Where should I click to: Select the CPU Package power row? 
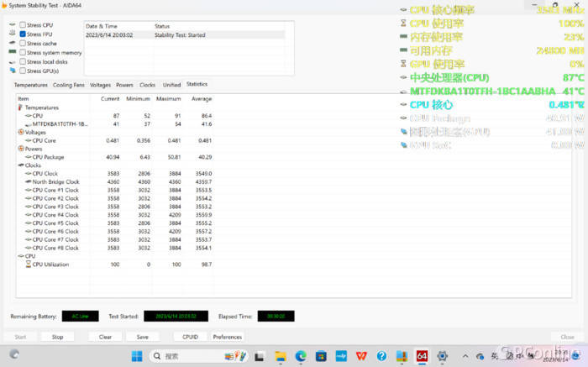click(114, 157)
